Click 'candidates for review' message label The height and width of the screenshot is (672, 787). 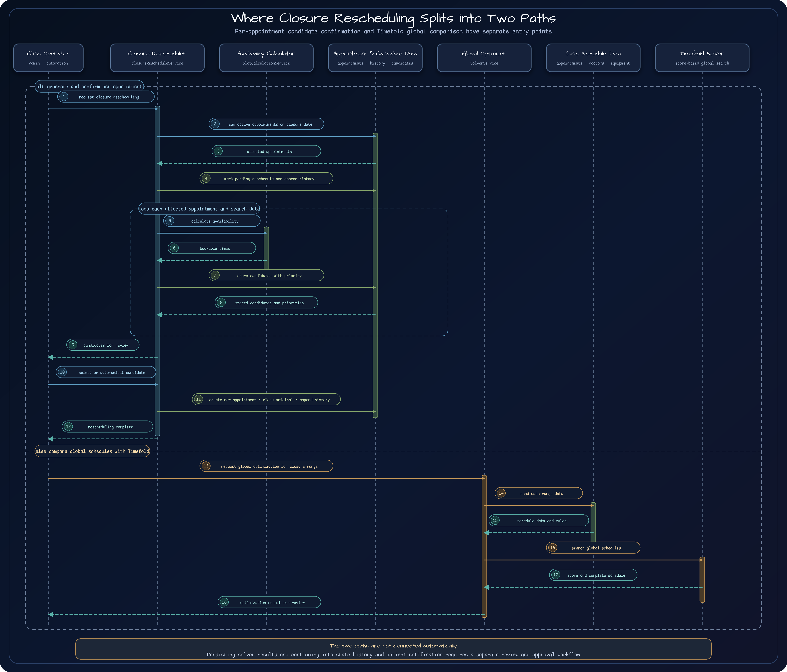(x=103, y=345)
